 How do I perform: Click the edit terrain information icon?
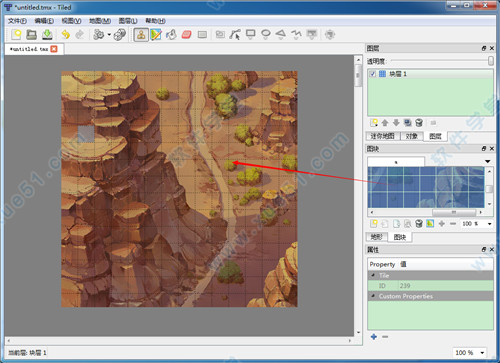(430, 224)
